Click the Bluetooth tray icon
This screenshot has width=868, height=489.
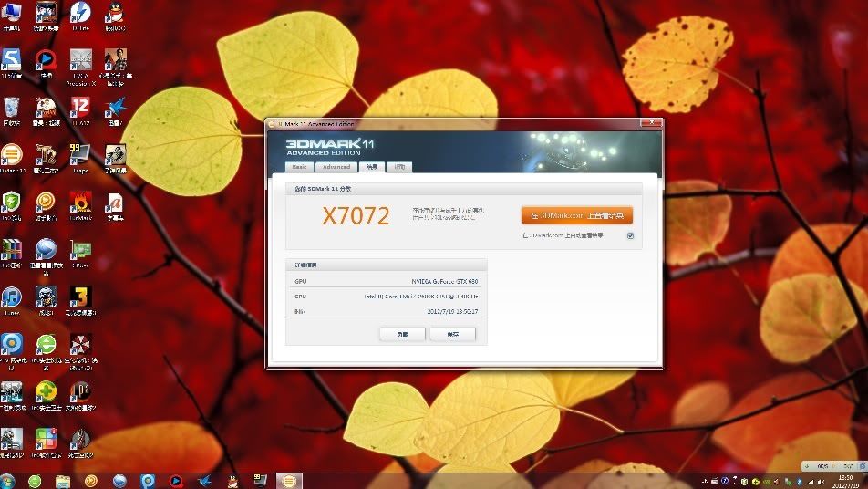point(799,482)
